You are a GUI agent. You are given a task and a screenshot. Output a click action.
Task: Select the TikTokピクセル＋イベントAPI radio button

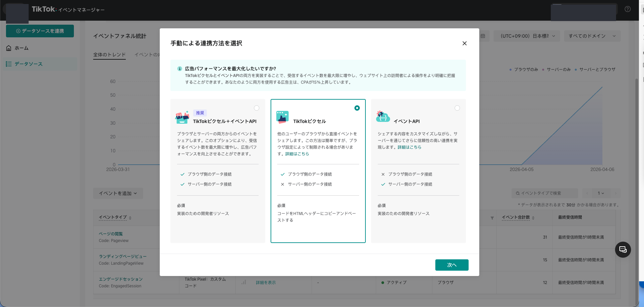point(257,108)
